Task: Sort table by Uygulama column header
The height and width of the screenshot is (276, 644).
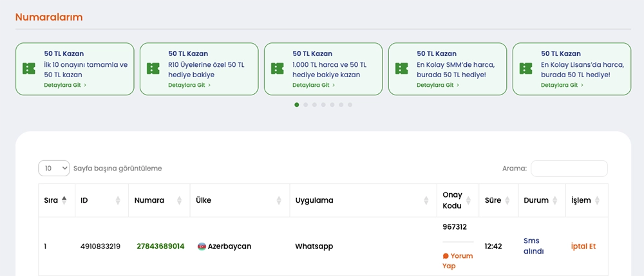Action: pyautogui.click(x=426, y=200)
